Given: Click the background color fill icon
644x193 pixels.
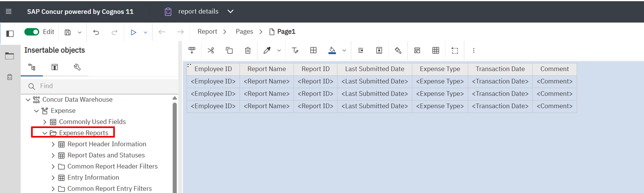Looking at the screenshot, I should 332,50.
